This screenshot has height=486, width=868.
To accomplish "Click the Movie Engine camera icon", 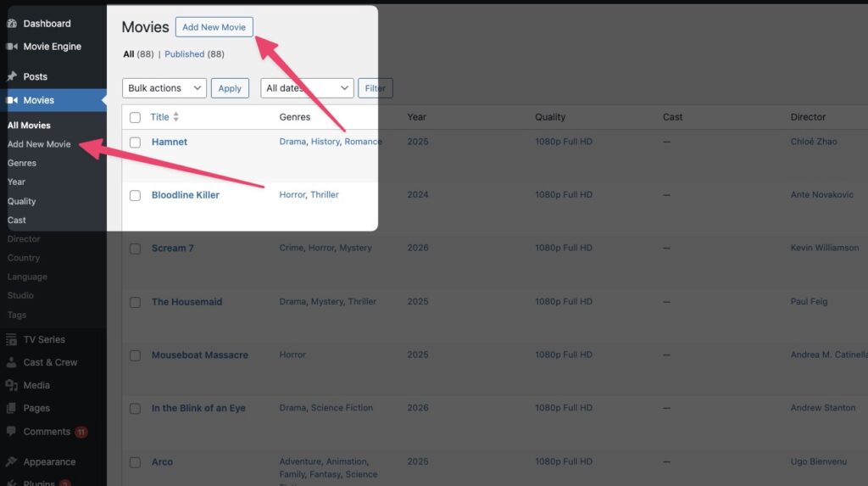I will [x=12, y=47].
